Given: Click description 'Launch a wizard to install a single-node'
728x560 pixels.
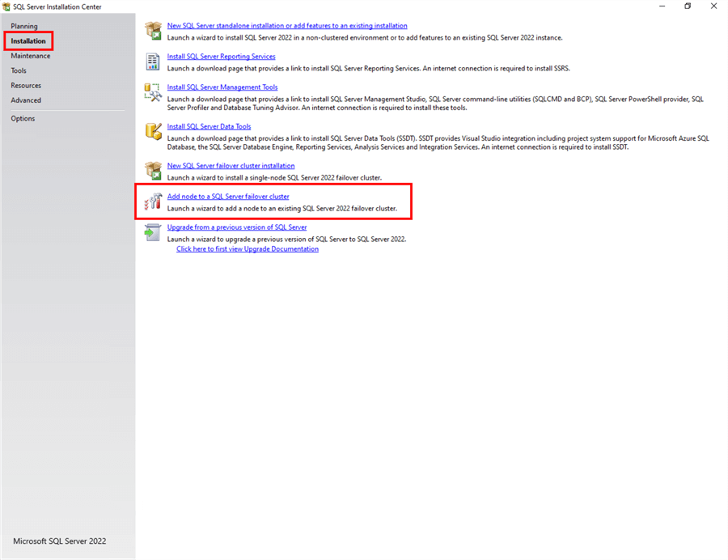Looking at the screenshot, I should (x=274, y=178).
